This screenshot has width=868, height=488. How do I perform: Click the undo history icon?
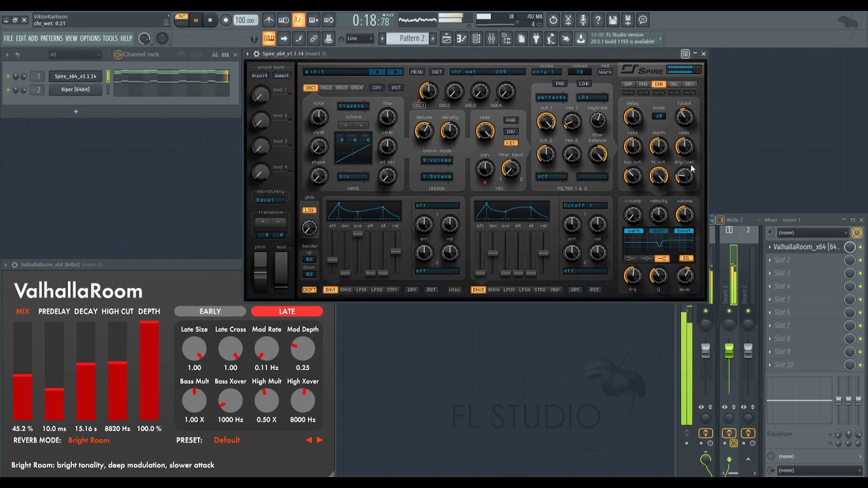(x=553, y=20)
